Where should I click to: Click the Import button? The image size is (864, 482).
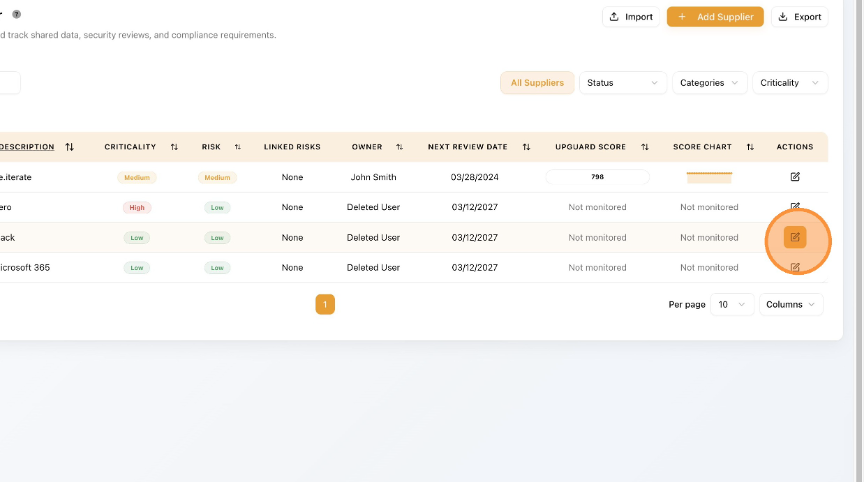(x=630, y=17)
